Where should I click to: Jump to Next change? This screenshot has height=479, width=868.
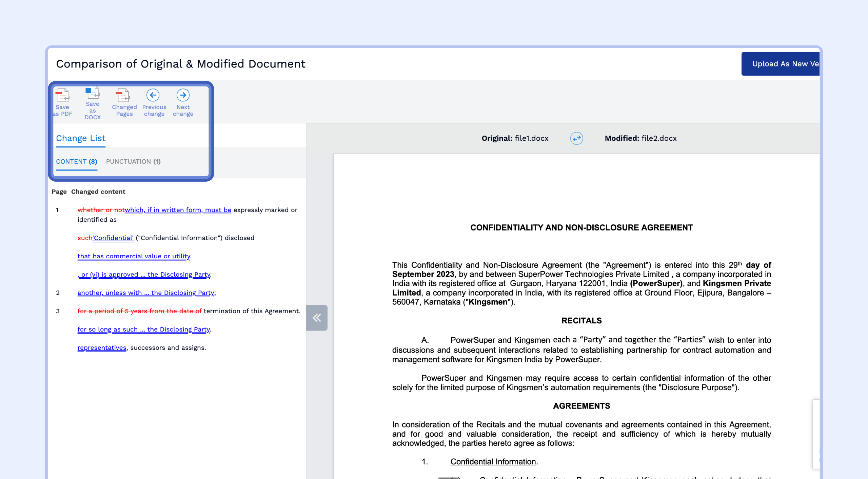pyautogui.click(x=183, y=95)
